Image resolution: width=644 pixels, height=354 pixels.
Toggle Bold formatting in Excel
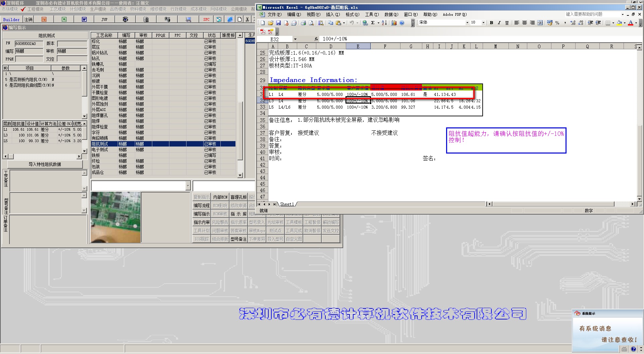[491, 23]
